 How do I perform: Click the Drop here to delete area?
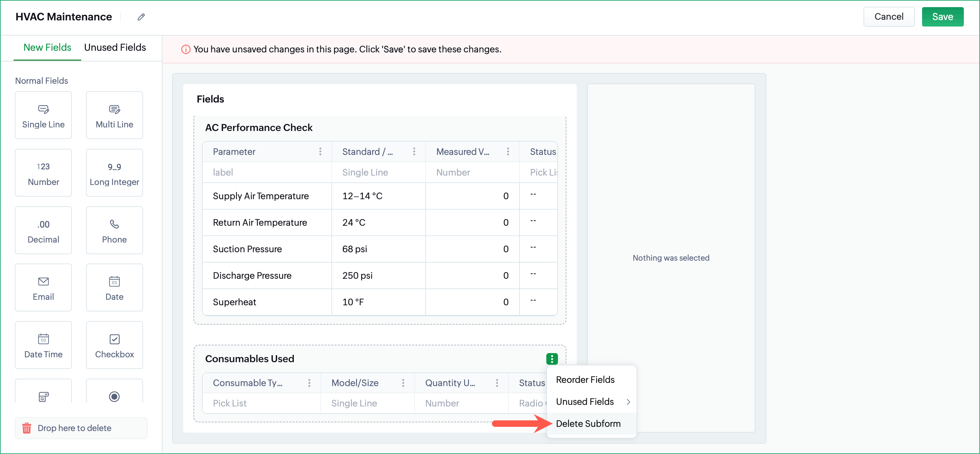click(81, 428)
